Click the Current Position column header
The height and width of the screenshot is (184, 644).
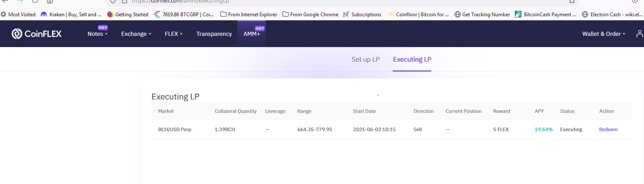coord(464,111)
